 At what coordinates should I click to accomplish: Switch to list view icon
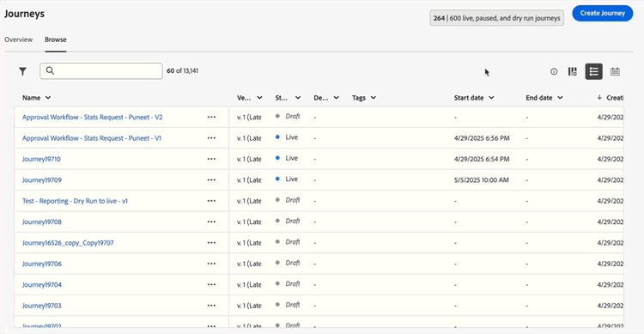[x=593, y=71]
